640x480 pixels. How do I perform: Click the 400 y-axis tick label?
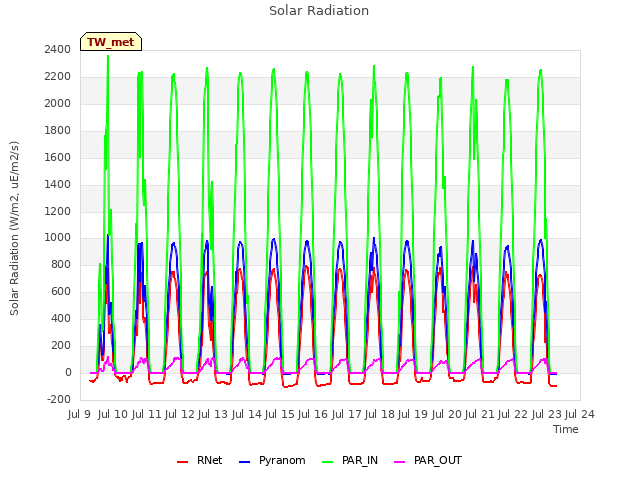pos(61,318)
